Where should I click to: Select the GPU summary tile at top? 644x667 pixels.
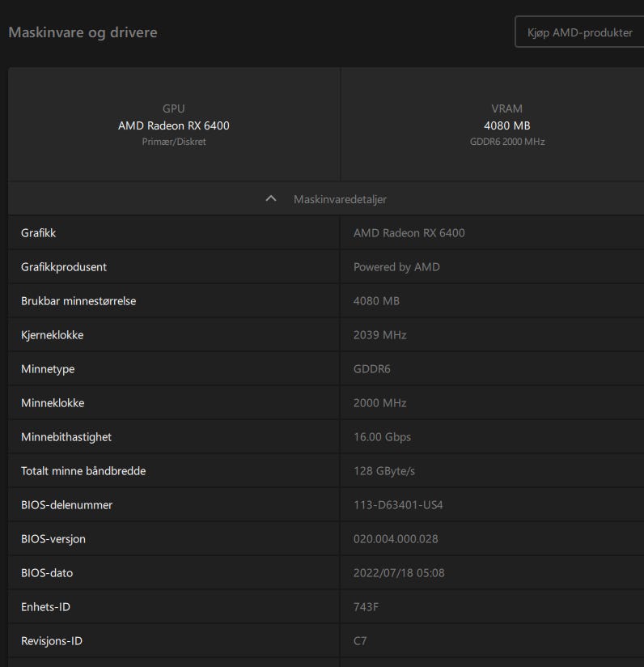(174, 125)
